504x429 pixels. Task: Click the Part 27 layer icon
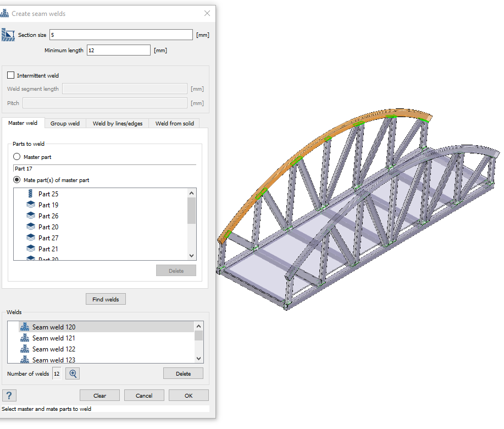coord(31,238)
